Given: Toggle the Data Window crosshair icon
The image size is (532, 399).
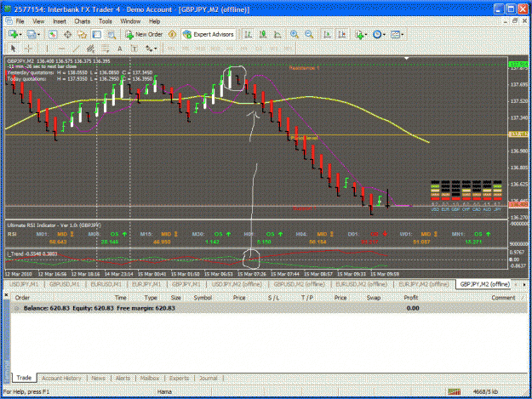Looking at the screenshot, I should click(67, 34).
